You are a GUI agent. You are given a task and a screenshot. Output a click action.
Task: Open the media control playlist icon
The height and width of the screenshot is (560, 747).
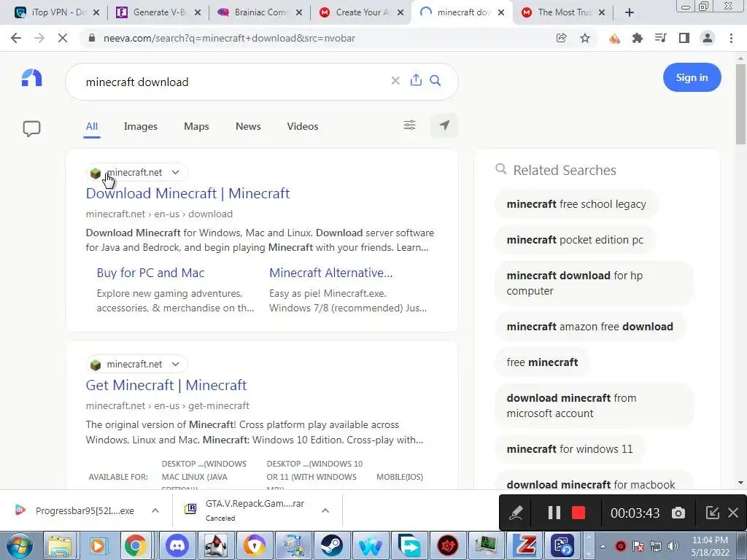tap(661, 38)
